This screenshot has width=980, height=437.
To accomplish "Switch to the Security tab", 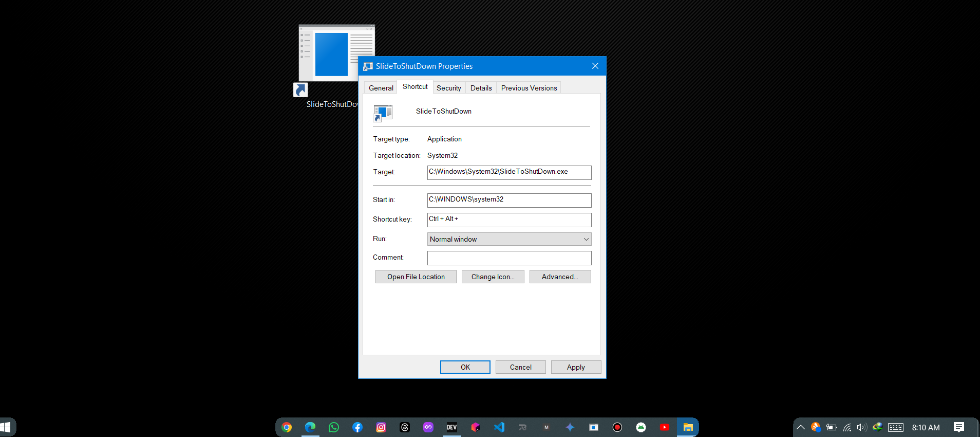I will coord(448,88).
